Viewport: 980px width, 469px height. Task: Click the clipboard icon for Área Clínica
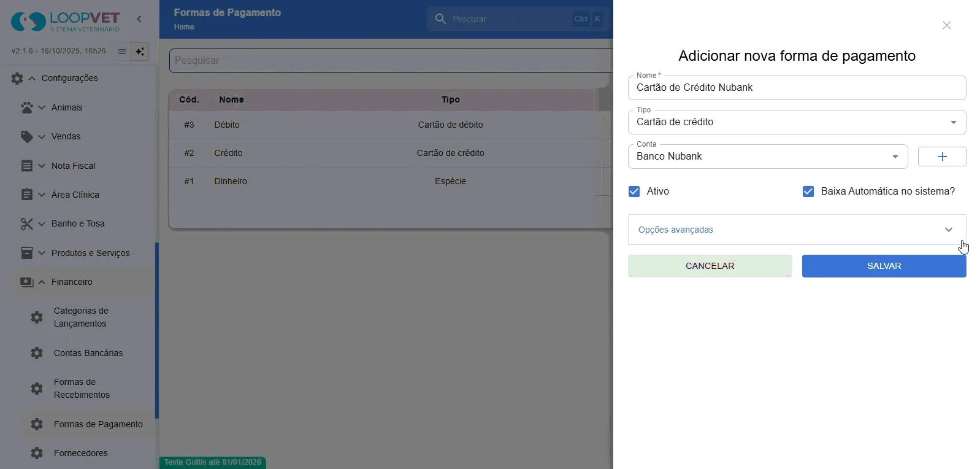27,195
